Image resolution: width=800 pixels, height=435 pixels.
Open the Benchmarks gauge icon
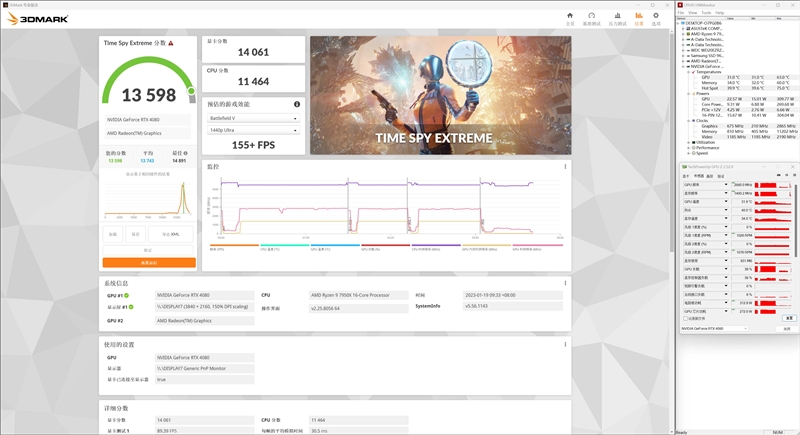(594, 17)
